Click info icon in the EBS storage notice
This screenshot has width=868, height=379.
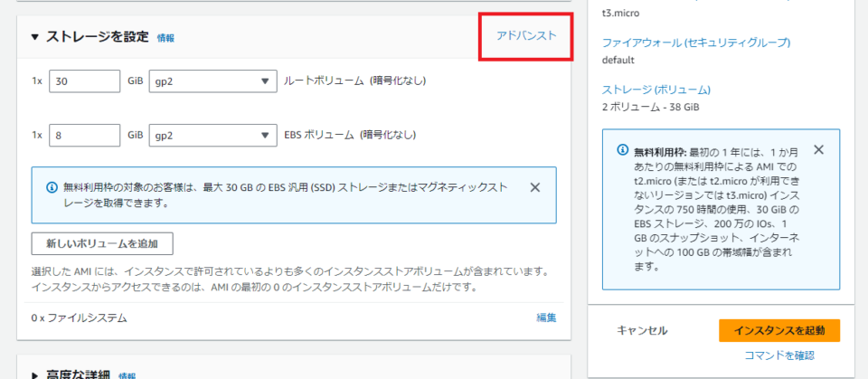52,187
